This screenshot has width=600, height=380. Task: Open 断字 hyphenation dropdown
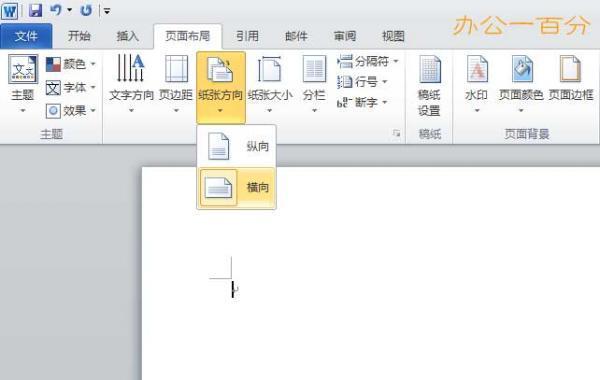pos(362,102)
